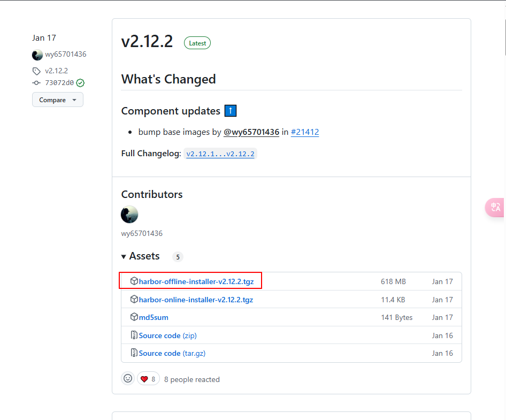
Task: Open the v2.12.1...v2.12.2 changelog link
Action: tap(220, 154)
